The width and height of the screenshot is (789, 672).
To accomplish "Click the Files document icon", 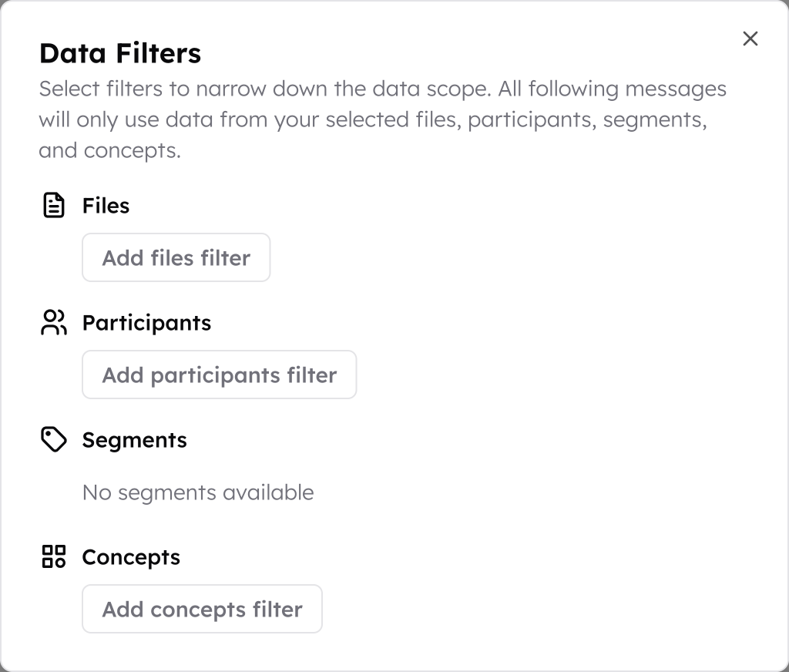I will pyautogui.click(x=54, y=205).
